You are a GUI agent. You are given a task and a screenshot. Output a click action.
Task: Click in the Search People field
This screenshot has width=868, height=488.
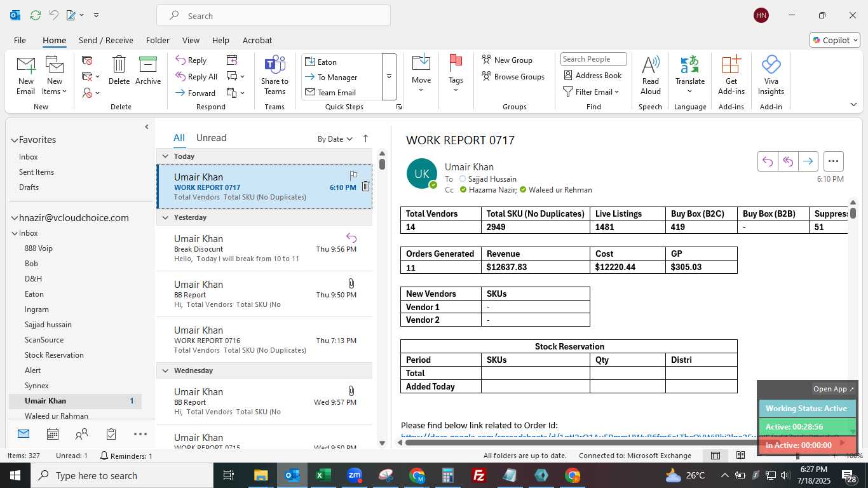(593, 59)
